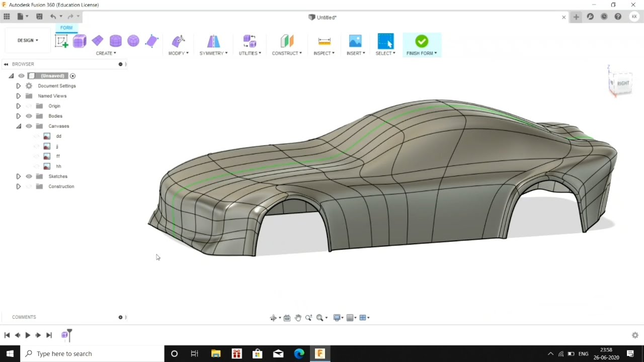Open Display Settings icon in navigation bar
Image resolution: width=644 pixels, height=362 pixels.
tap(337, 318)
